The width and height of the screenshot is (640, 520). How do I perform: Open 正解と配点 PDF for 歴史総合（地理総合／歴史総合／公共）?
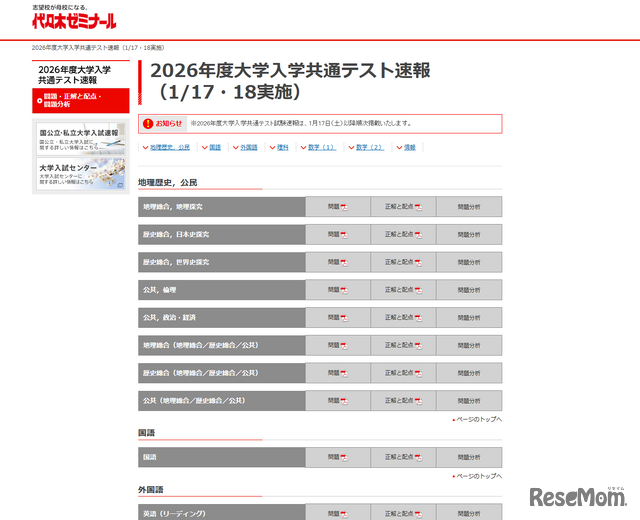(x=403, y=373)
